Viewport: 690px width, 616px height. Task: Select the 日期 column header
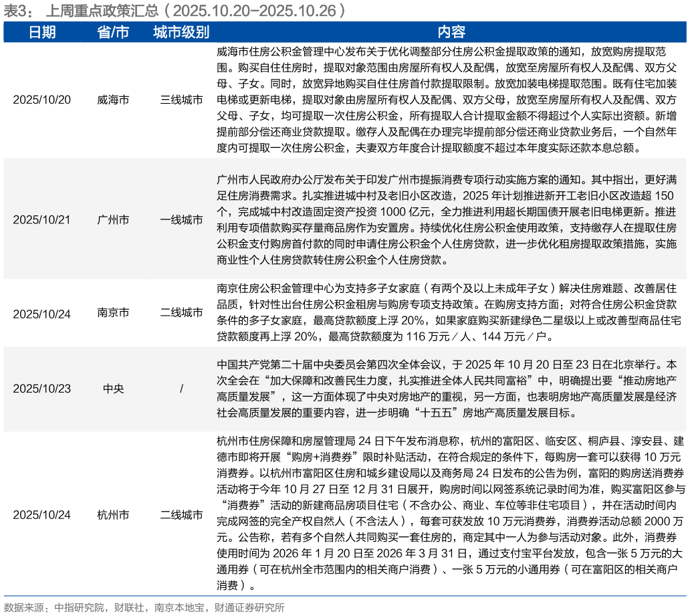[x=44, y=31]
